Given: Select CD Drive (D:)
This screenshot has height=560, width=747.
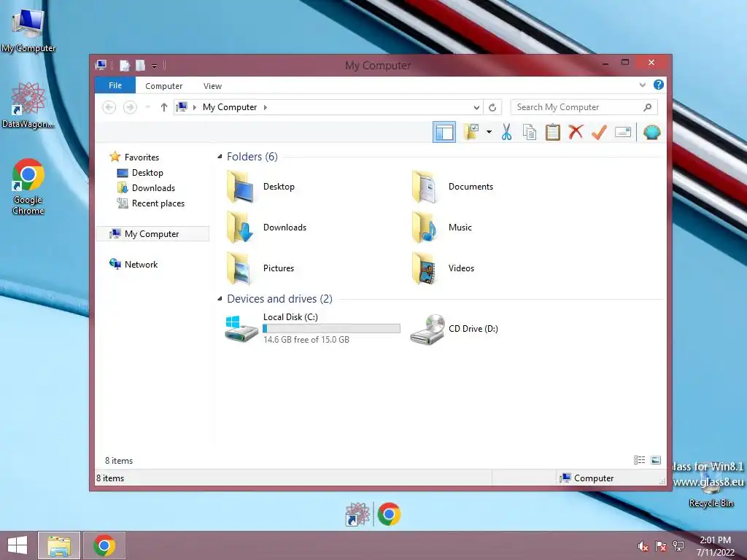Looking at the screenshot, I should (454, 329).
